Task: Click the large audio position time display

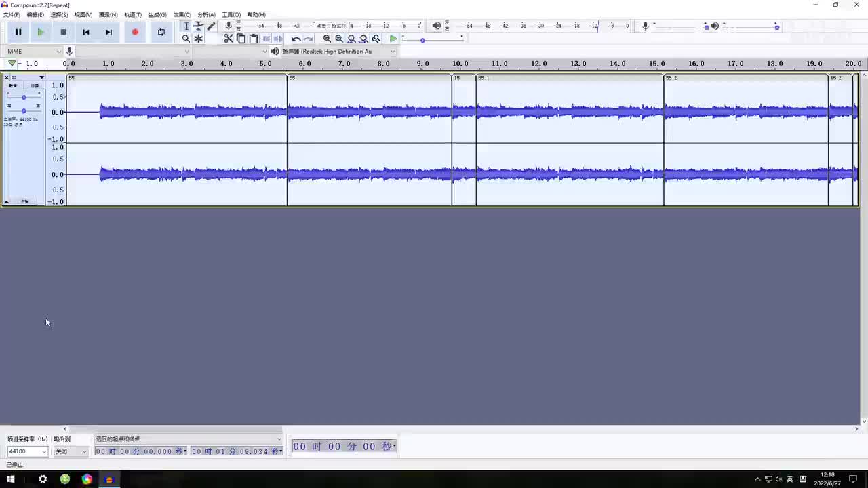Action: pyautogui.click(x=344, y=446)
